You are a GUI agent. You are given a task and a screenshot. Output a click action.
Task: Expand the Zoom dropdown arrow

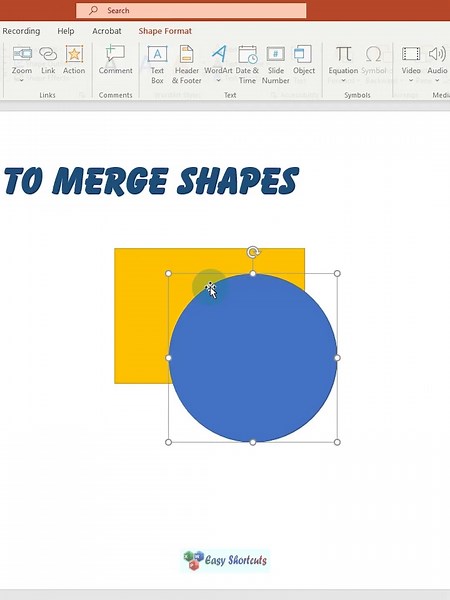tap(21, 80)
